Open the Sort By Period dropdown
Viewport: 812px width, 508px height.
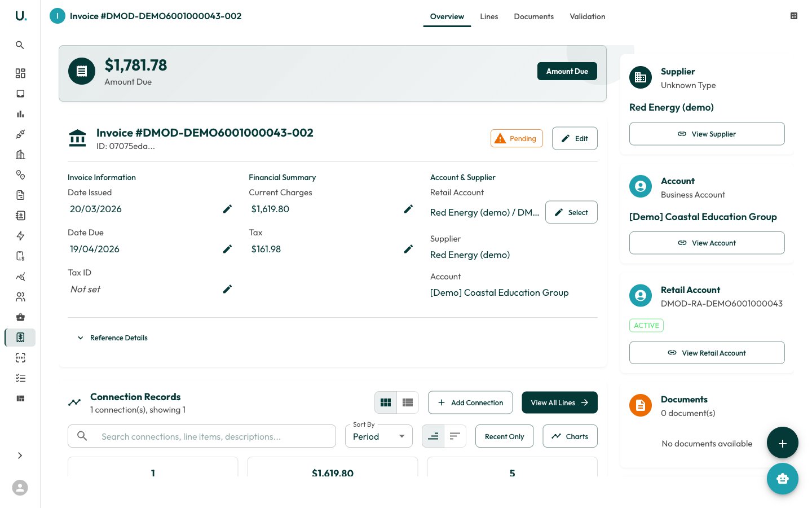(x=379, y=436)
